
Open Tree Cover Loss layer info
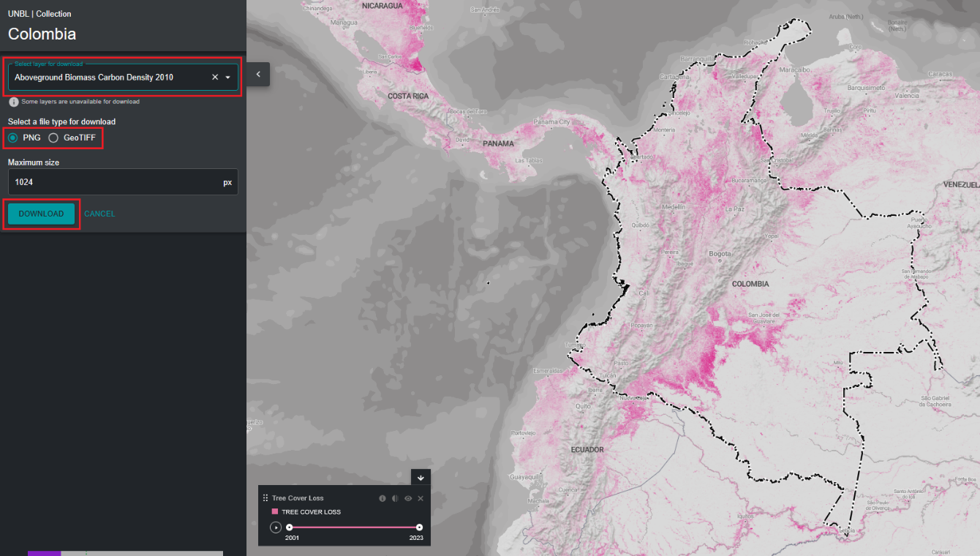click(382, 498)
